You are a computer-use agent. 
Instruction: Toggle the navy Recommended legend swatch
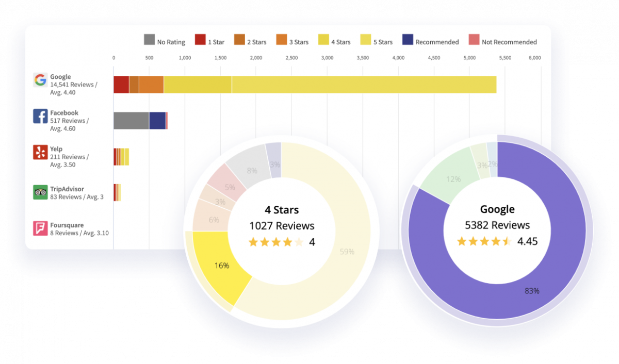click(x=408, y=40)
